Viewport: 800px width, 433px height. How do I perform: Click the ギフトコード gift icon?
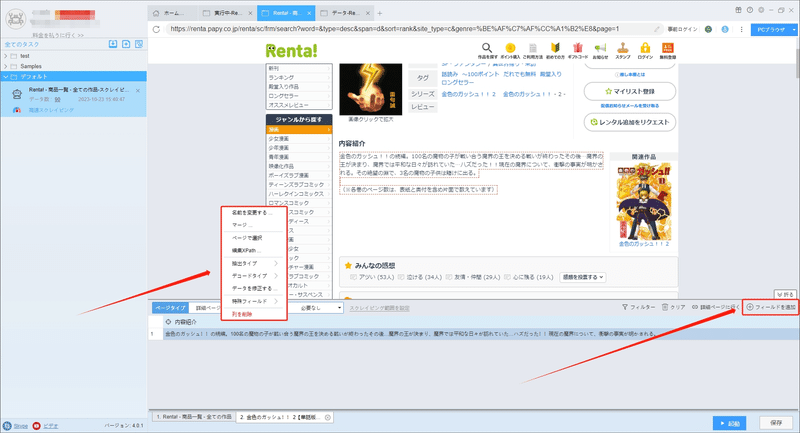[x=578, y=50]
